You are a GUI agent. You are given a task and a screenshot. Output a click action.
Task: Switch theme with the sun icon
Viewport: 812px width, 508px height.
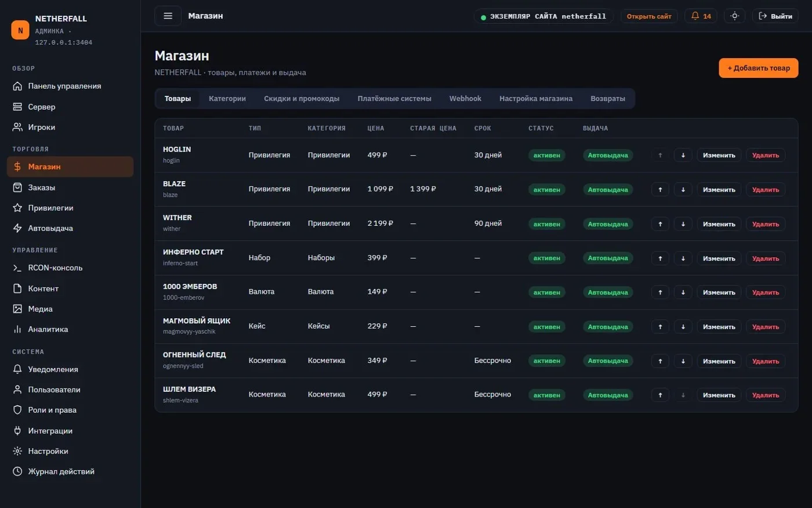(734, 16)
